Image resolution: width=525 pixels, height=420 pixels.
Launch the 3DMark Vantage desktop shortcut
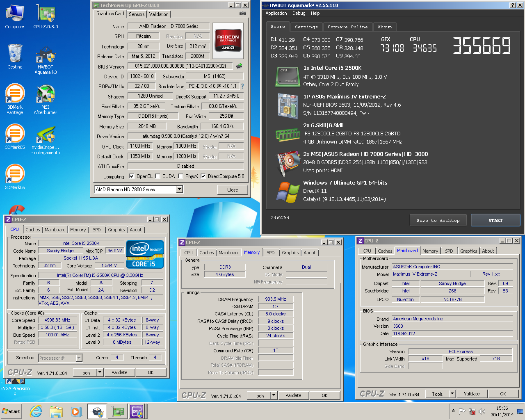pyautogui.click(x=15, y=98)
